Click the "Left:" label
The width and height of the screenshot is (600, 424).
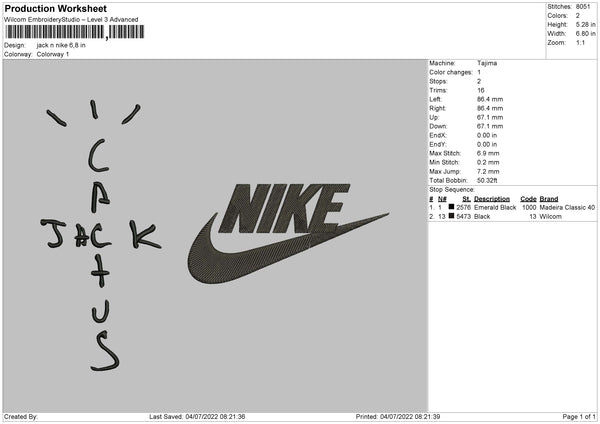tap(435, 99)
